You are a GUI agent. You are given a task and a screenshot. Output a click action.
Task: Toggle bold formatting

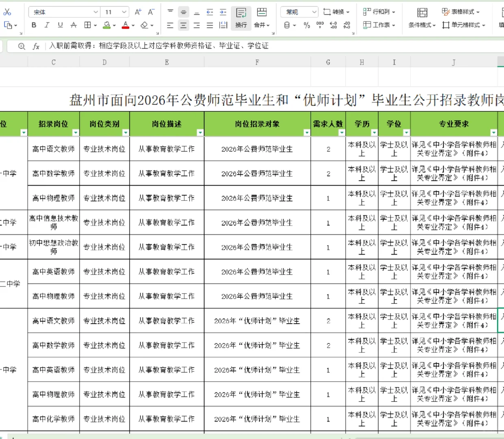pos(34,25)
